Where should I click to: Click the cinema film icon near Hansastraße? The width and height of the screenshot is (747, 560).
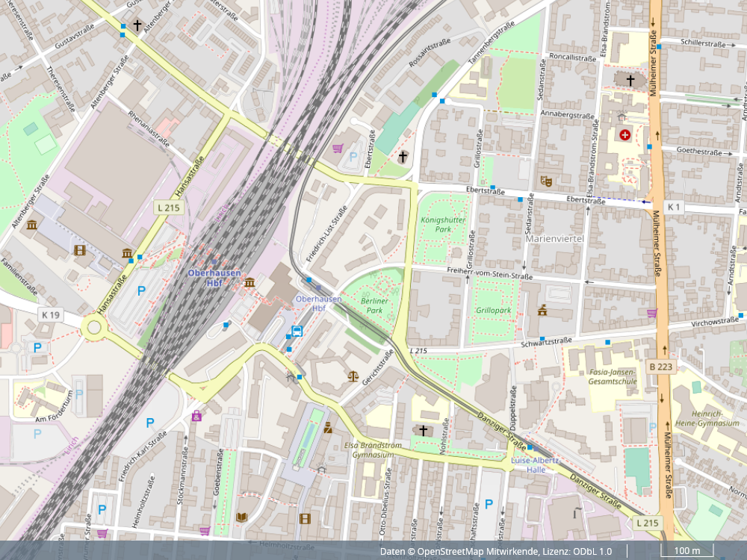pos(80,249)
